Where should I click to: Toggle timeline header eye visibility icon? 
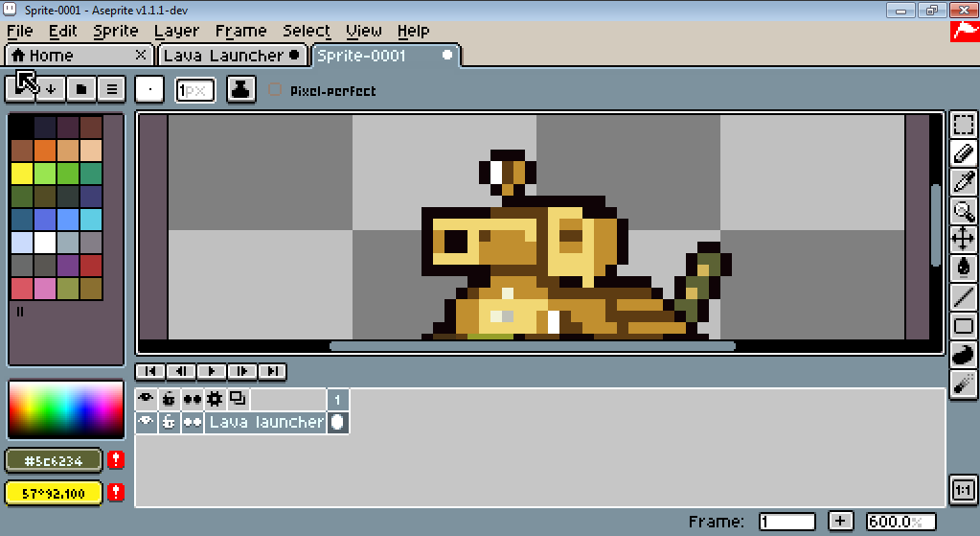click(146, 398)
